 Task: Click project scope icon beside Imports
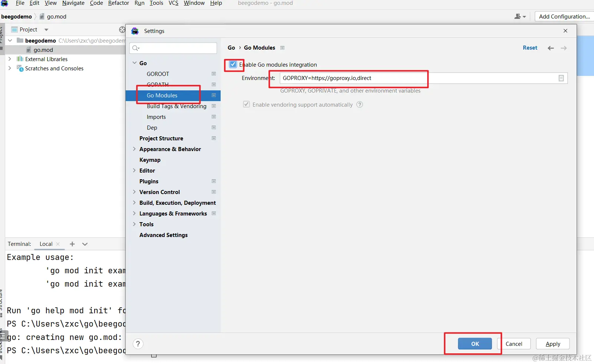214,117
